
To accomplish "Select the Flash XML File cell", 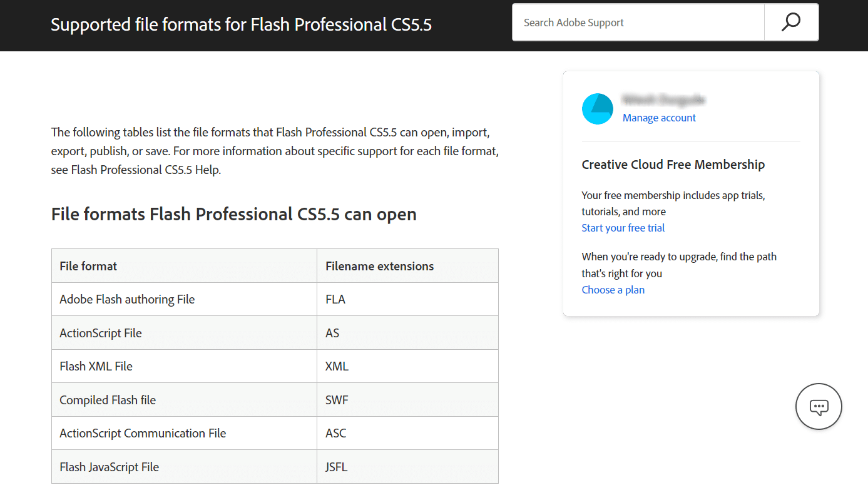I will pyautogui.click(x=184, y=366).
